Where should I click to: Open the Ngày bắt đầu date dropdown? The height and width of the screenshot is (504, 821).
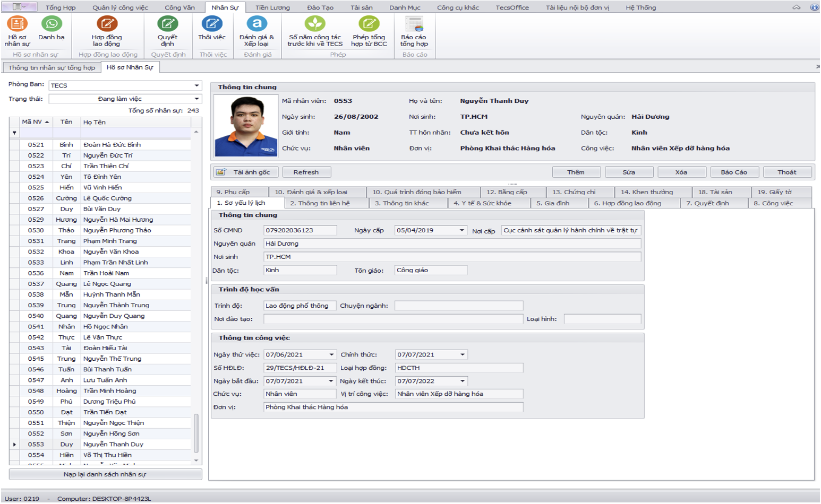click(x=331, y=381)
